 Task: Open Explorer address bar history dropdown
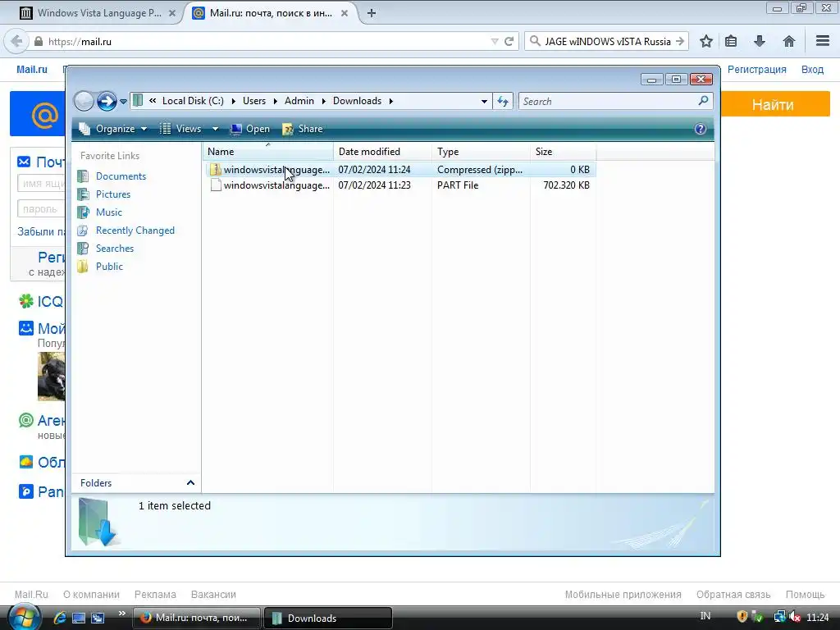point(484,101)
